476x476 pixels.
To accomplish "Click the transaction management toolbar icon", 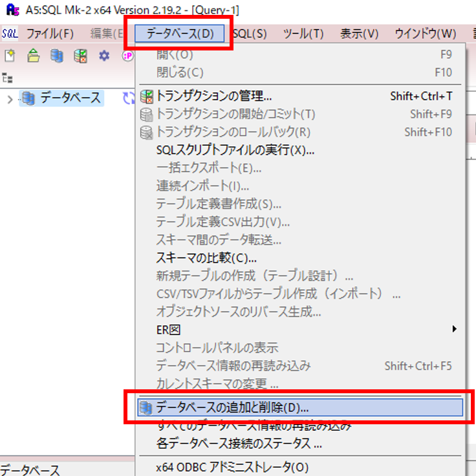I will coord(80,56).
